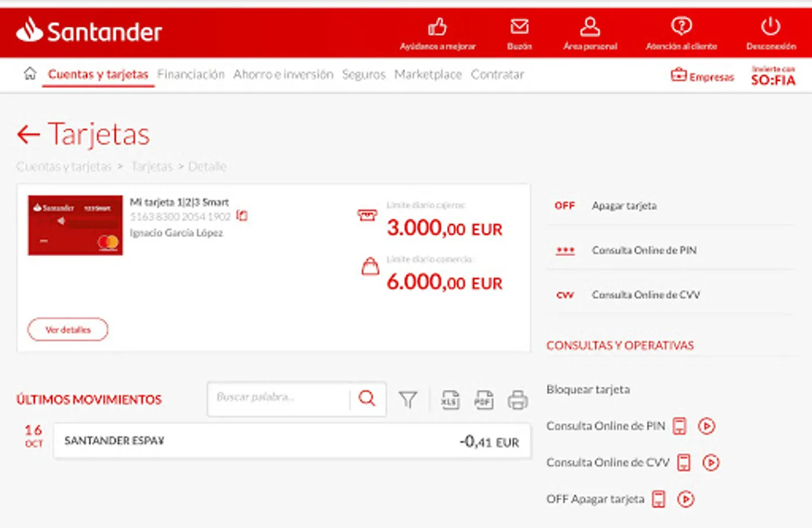Click the Ignacio García López cardholder name
The width and height of the screenshot is (812, 528).
point(176,233)
